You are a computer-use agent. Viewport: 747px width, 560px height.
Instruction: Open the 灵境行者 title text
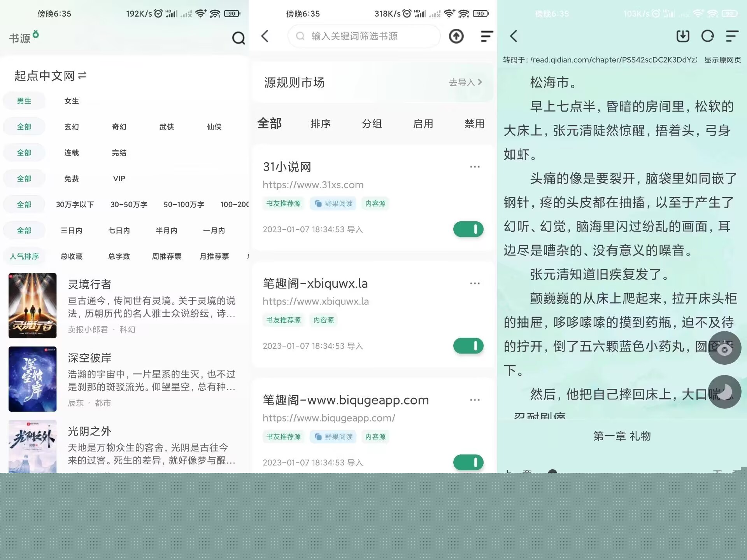tap(89, 285)
